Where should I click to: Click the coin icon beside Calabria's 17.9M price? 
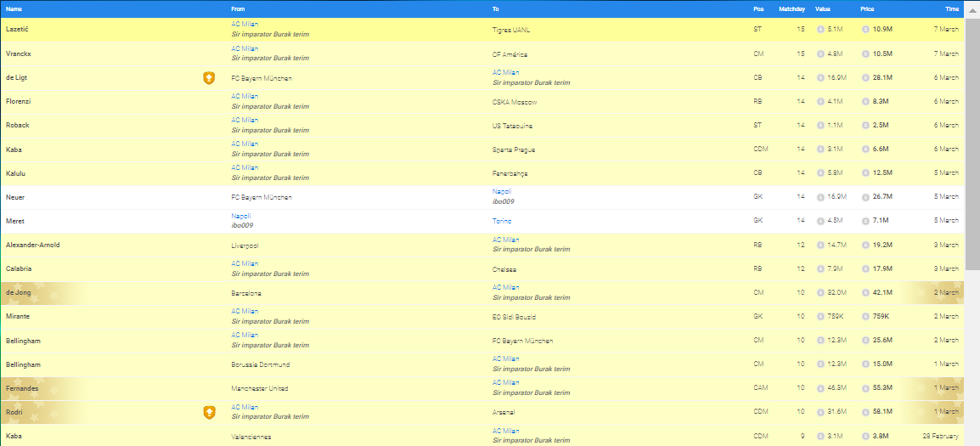865,268
